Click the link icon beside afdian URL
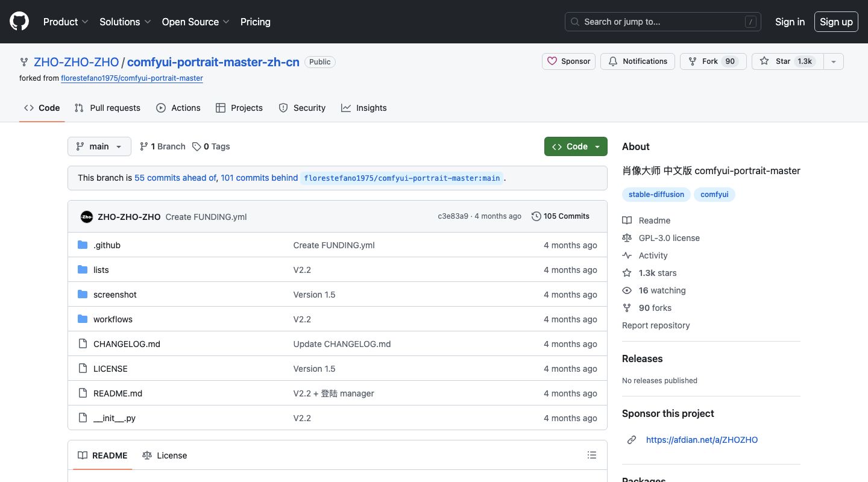Screen dimensions: 868x482 [632, 440]
